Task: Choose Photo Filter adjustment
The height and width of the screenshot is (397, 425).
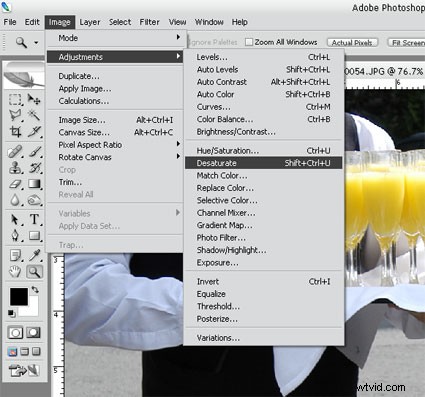Action: [264, 238]
